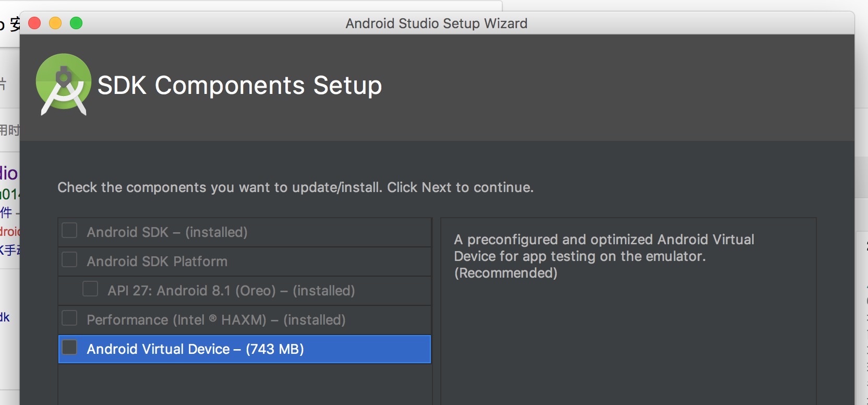Image resolution: width=868 pixels, height=405 pixels.
Task: Select the Android SDK Platform row label
Action: [157, 261]
